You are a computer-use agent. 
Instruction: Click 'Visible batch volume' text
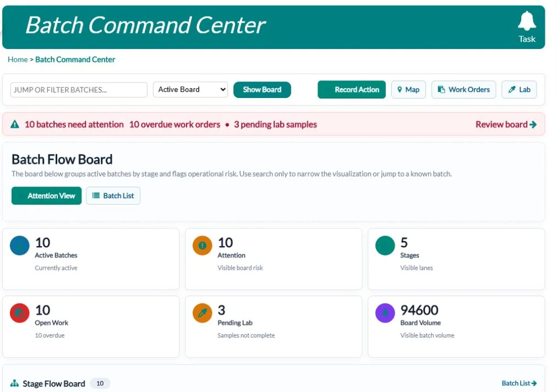[427, 335]
